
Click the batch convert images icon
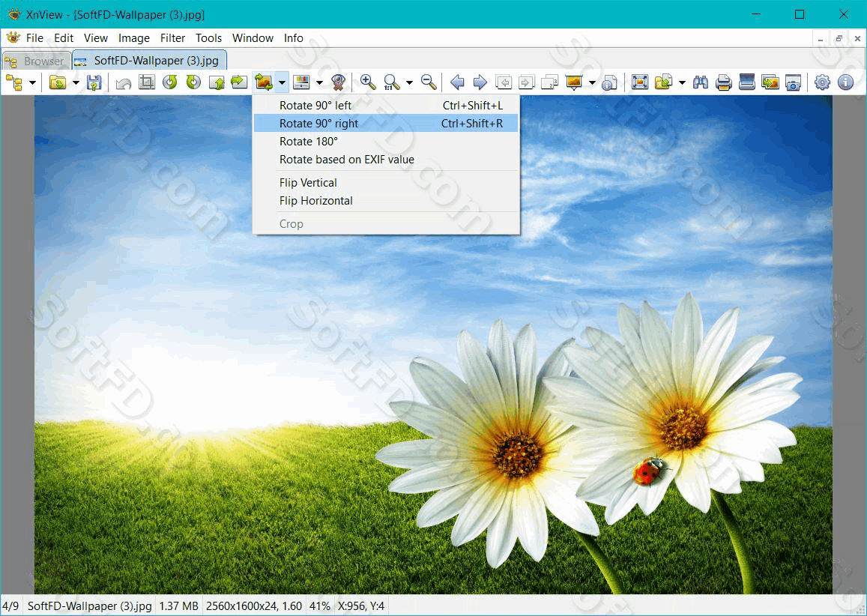tap(770, 82)
